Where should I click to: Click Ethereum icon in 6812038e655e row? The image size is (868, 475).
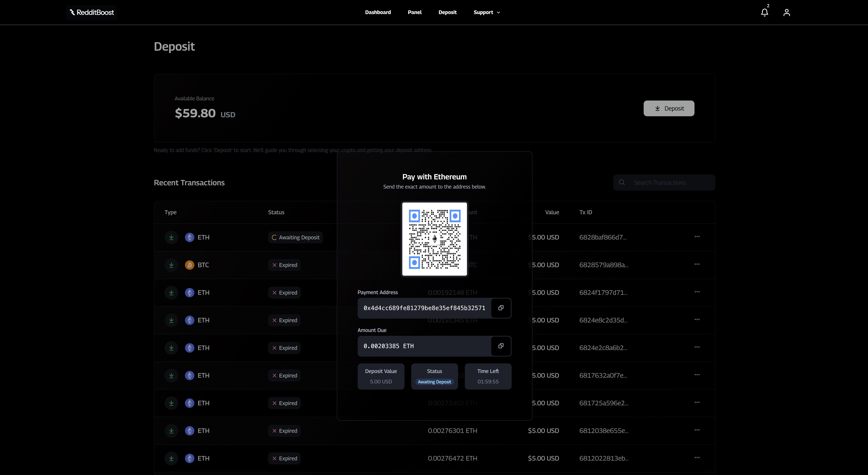point(189,431)
